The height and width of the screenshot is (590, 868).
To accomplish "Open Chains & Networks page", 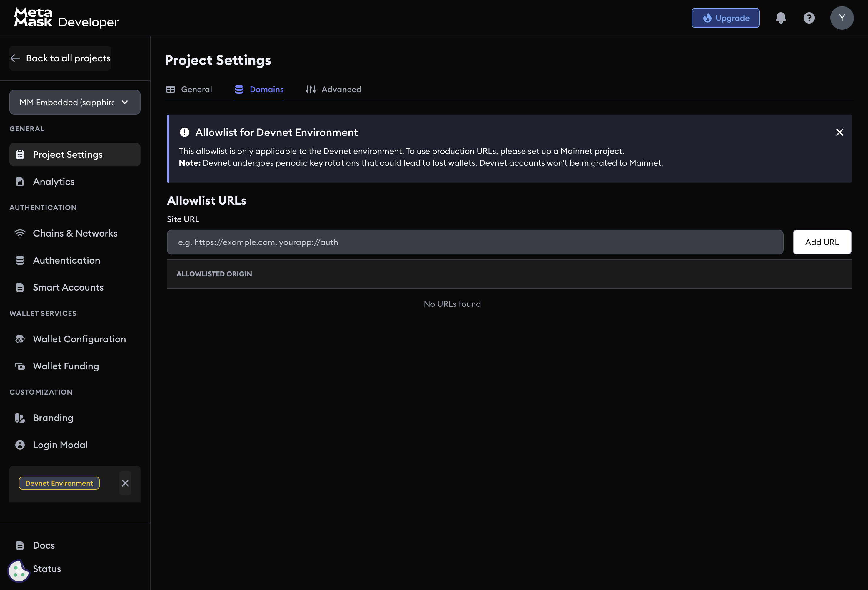I will click(x=75, y=233).
